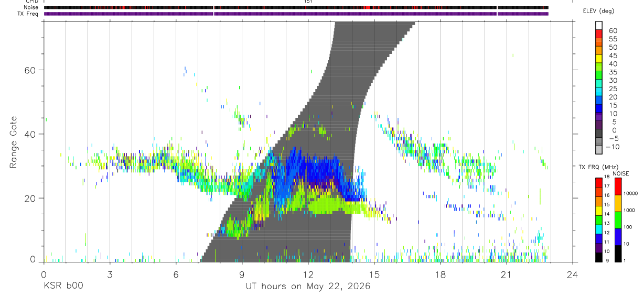644x297 pixels.
Task: Click the range gate 60 tick label
Action: (29, 70)
